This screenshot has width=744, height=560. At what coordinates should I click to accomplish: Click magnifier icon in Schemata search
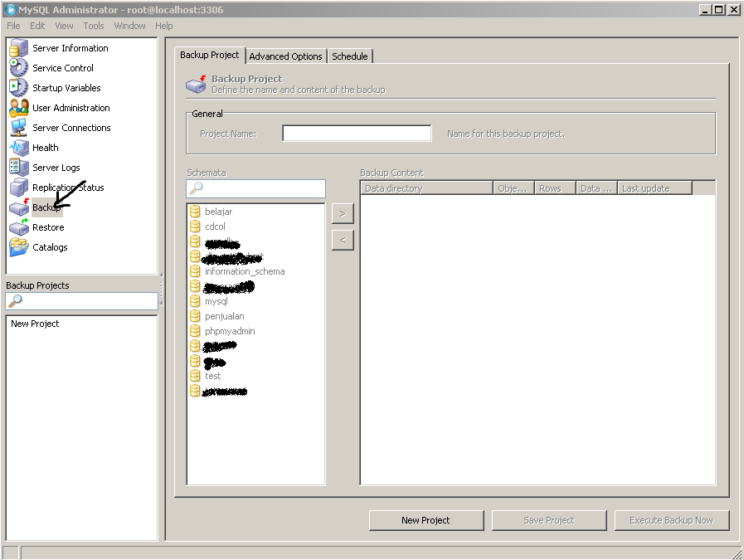(196, 188)
